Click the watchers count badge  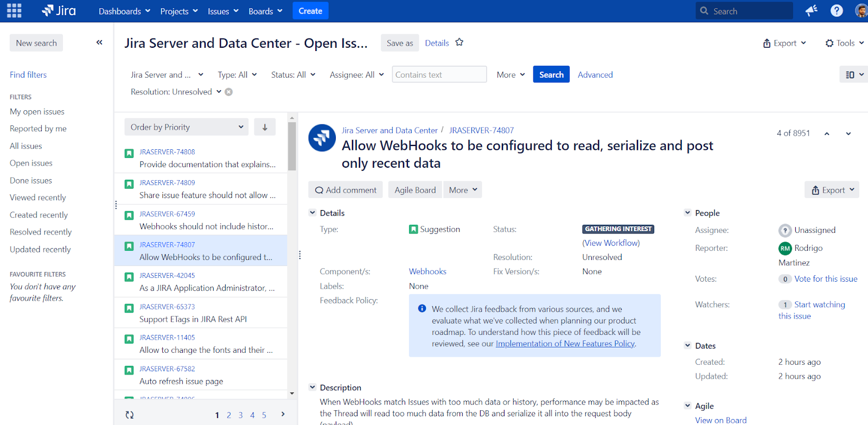coord(785,305)
